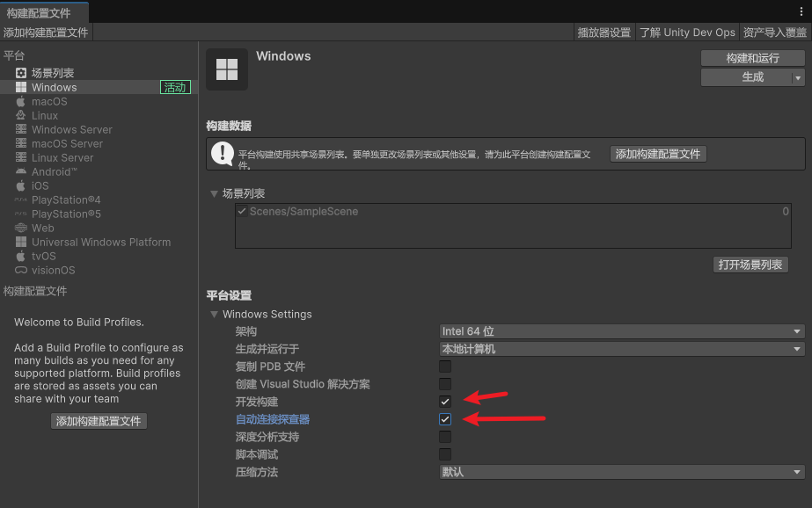Screen dimensions: 812x508
Task: Click the PlayStation 4 logo icon
Action: (x=21, y=200)
